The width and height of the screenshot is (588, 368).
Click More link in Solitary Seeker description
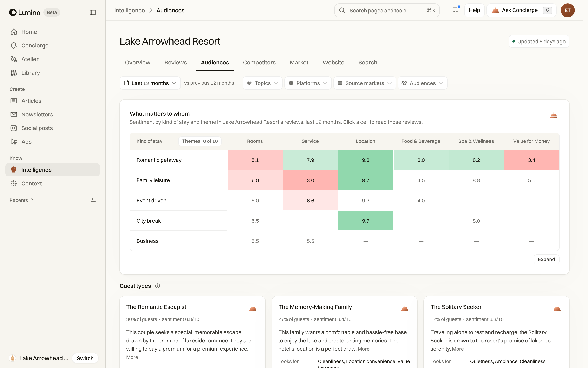click(x=458, y=349)
